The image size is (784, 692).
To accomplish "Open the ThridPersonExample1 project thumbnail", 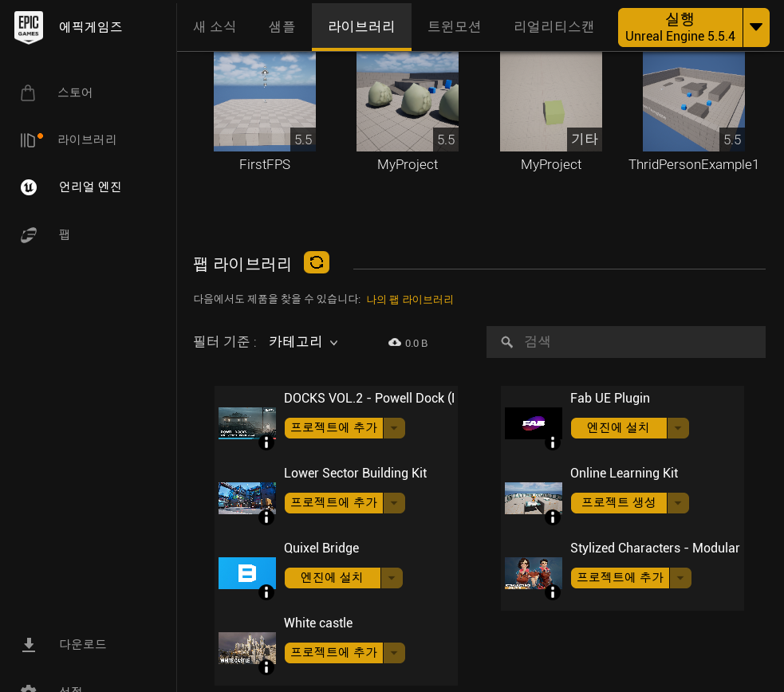I will [x=694, y=101].
